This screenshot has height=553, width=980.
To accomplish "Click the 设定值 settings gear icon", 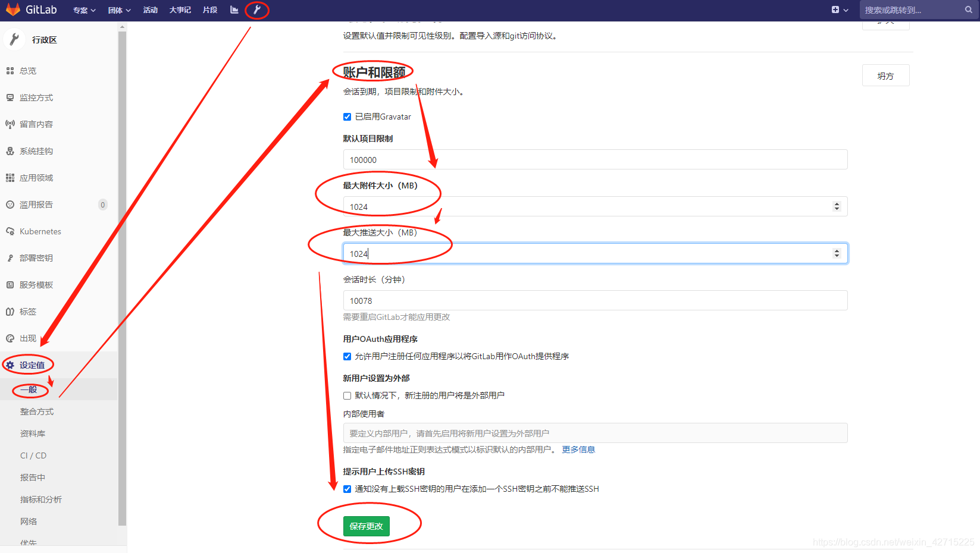I will (10, 365).
